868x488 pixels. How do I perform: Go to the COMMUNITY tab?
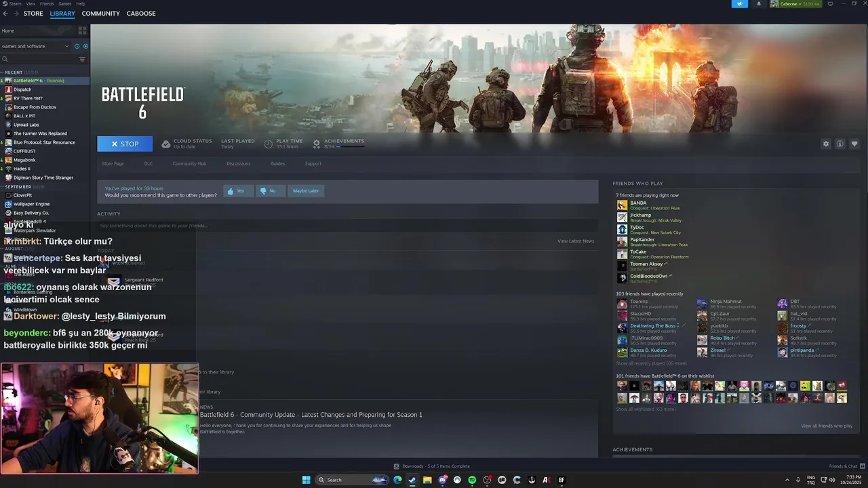click(100, 14)
